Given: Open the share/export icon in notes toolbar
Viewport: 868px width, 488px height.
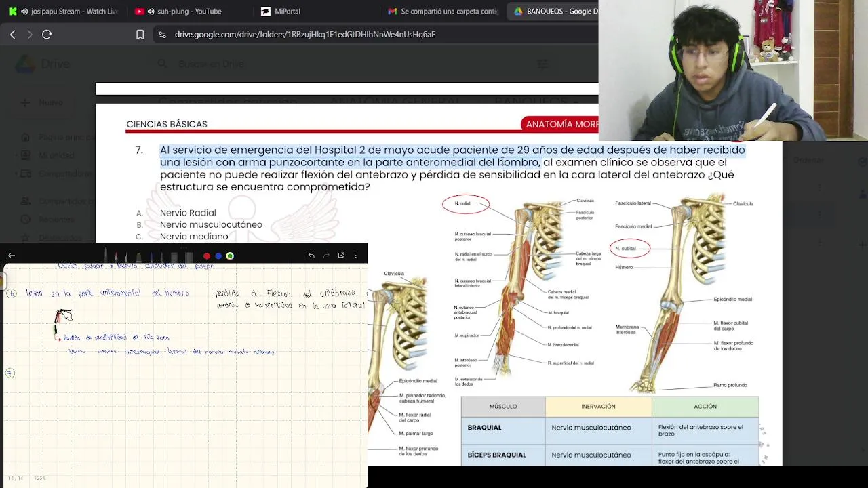Looking at the screenshot, I should (341, 256).
